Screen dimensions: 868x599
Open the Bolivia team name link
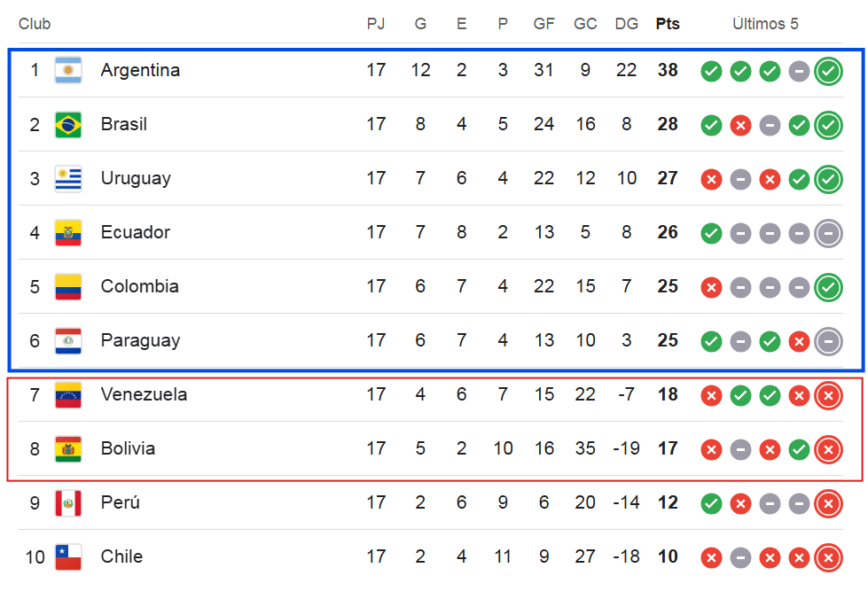coord(128,448)
